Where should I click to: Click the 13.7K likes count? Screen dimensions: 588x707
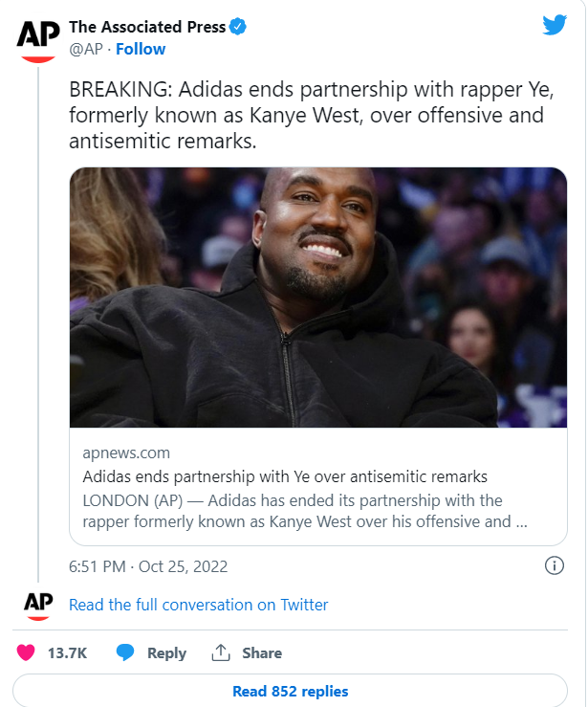(67, 652)
